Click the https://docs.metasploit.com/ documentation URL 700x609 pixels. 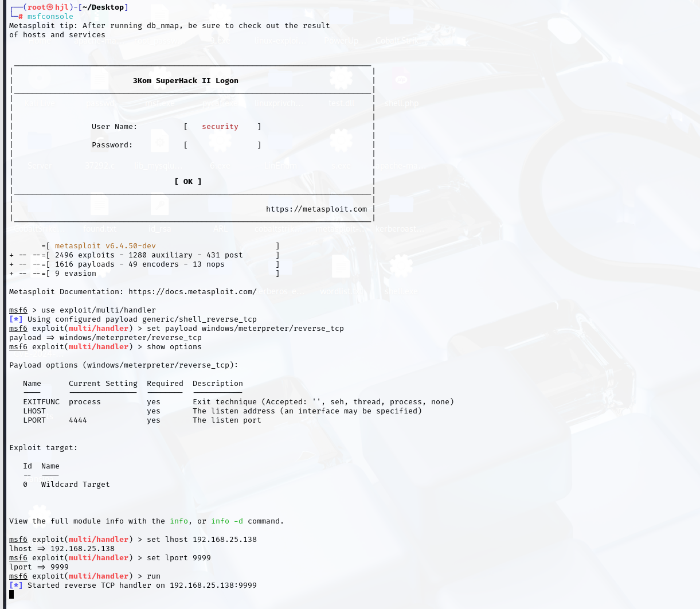(193, 292)
